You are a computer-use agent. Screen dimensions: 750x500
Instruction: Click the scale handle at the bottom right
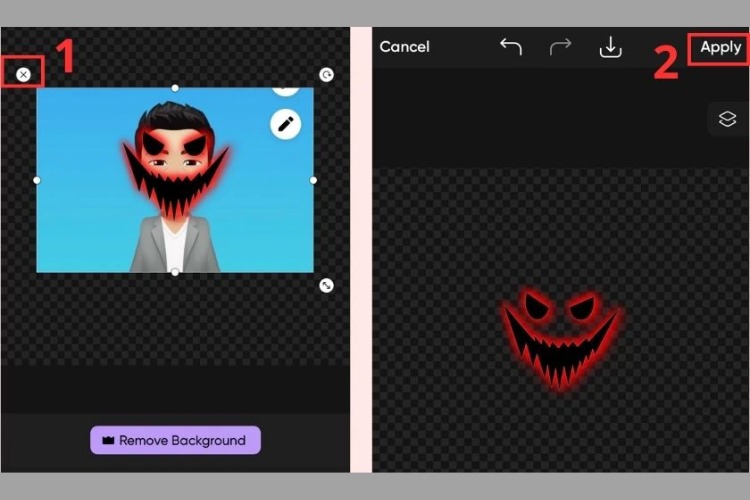(x=326, y=286)
